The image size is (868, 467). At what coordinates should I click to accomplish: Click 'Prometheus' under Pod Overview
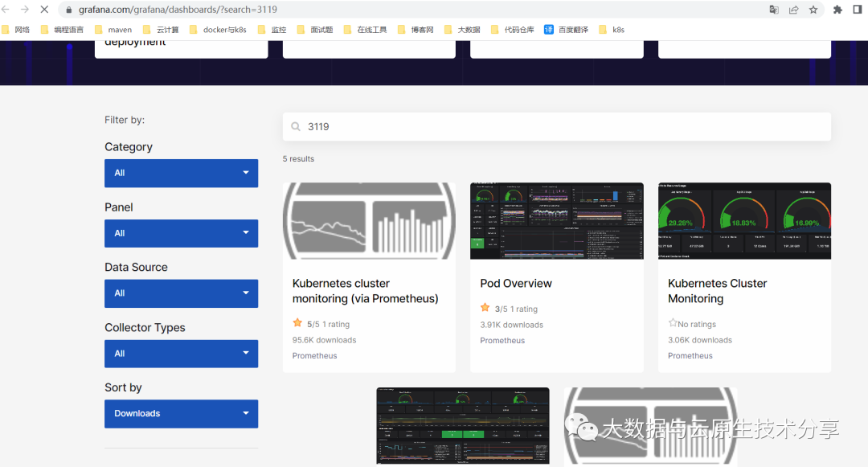pyautogui.click(x=502, y=341)
